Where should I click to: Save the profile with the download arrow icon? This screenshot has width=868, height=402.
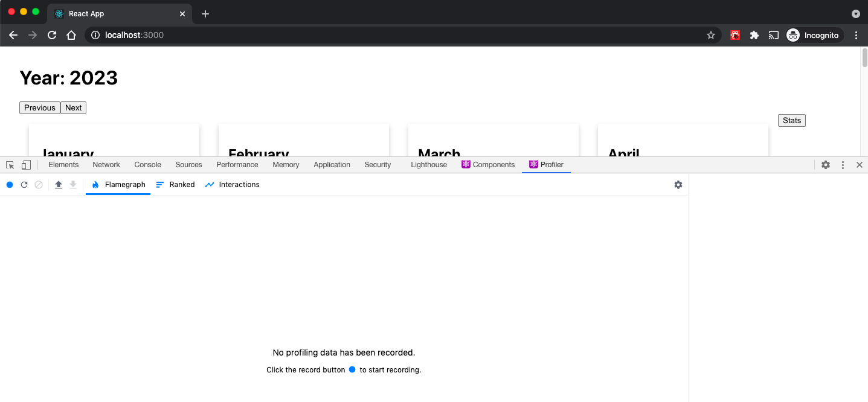73,185
